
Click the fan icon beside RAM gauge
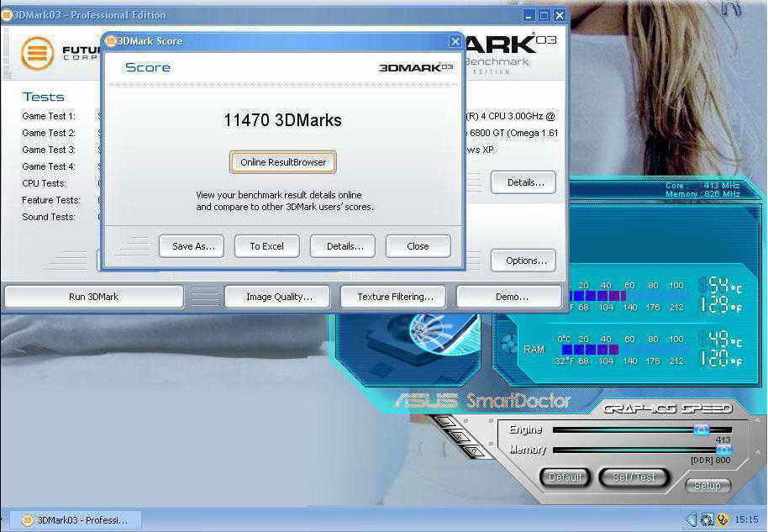pyautogui.click(x=508, y=345)
